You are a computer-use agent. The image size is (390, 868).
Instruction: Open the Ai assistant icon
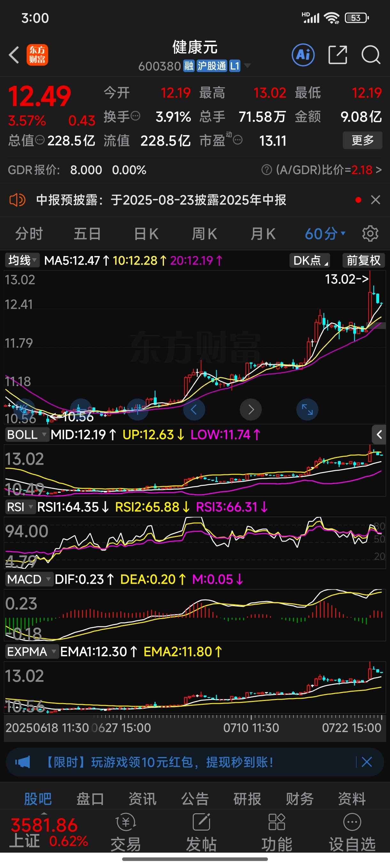303,55
